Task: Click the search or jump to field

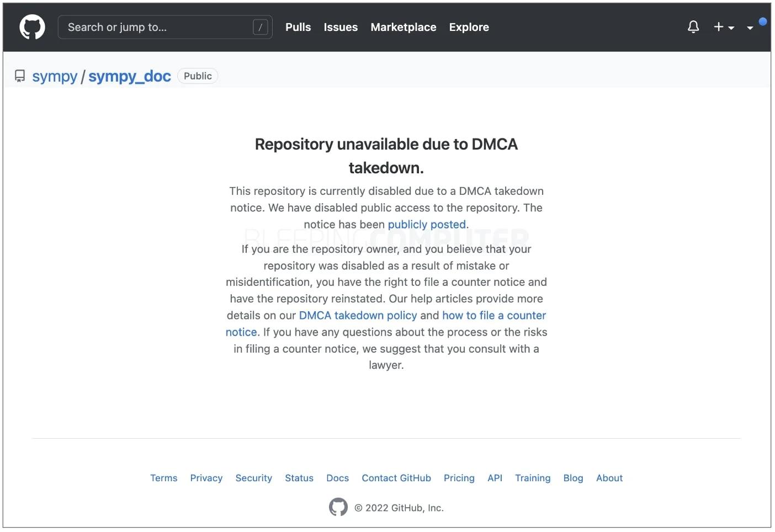Action: coord(165,26)
